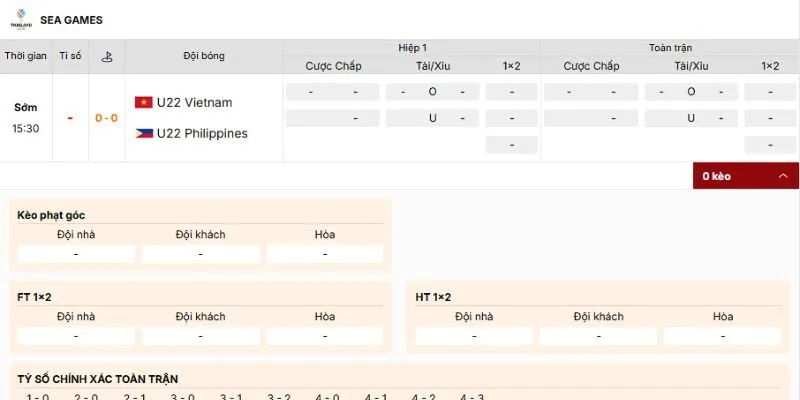This screenshot has height=400, width=800.
Task: Expand the 0 kèo chevron arrow
Action: (x=782, y=176)
